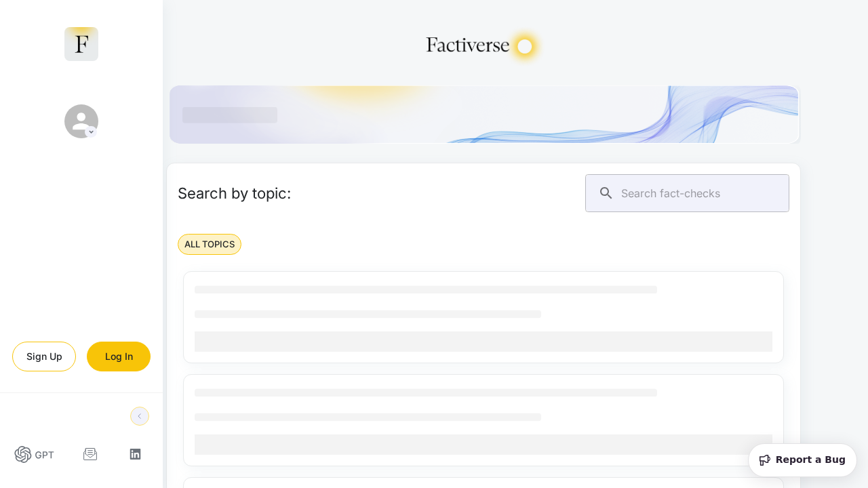Viewport: 868px width, 488px height.
Task: Click the Log In button
Action: click(x=118, y=356)
